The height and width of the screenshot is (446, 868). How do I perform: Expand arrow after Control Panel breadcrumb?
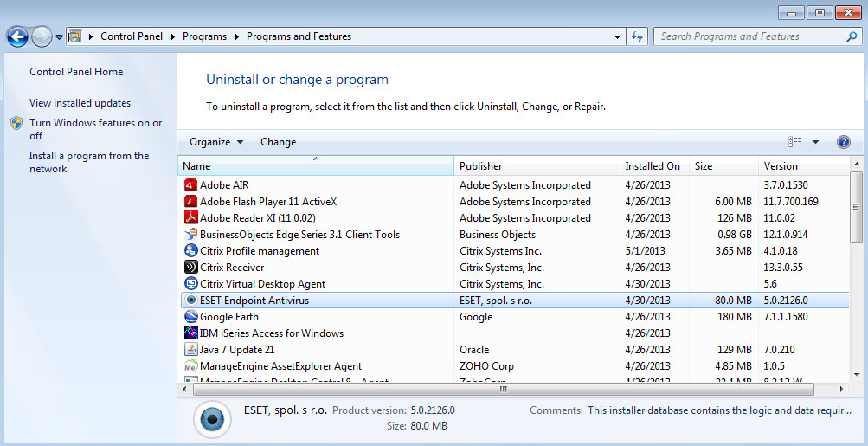(172, 36)
